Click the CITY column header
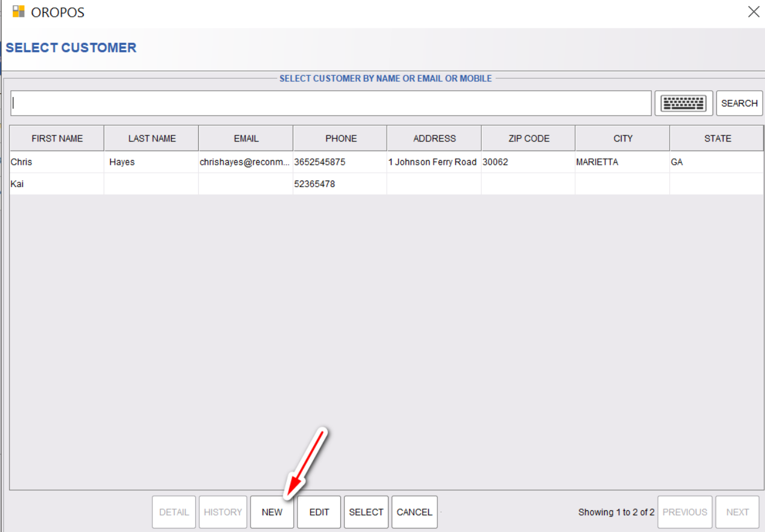Image resolution: width=765 pixels, height=532 pixels. (x=623, y=138)
